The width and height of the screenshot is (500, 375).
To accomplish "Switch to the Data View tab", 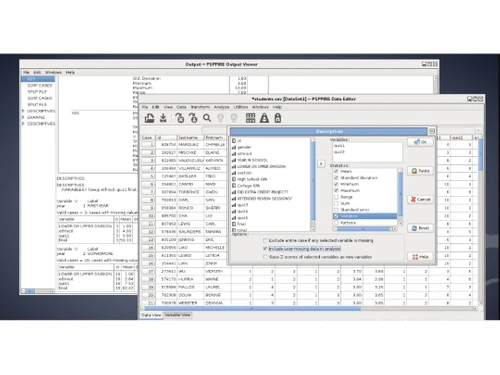I will tap(151, 315).
